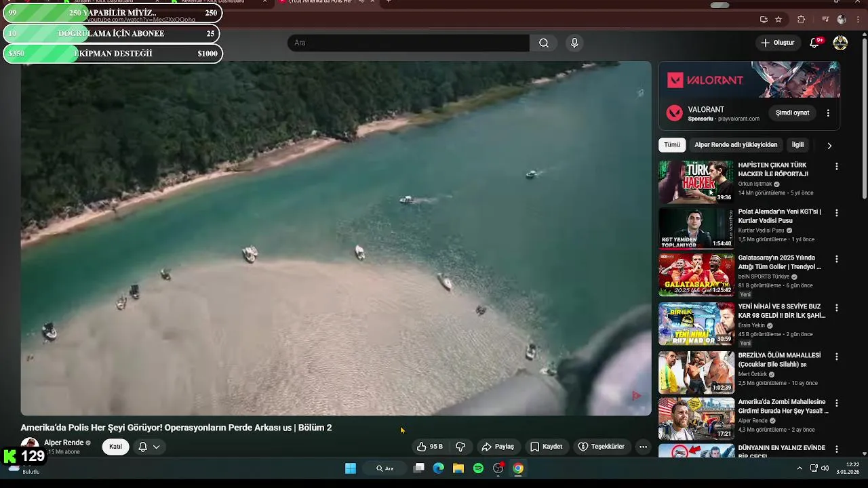Open HAPİSTEN ÇIKAN TÜRK HACKER video thumbnail
Viewport: 868px width, 488px height.
pos(696,182)
